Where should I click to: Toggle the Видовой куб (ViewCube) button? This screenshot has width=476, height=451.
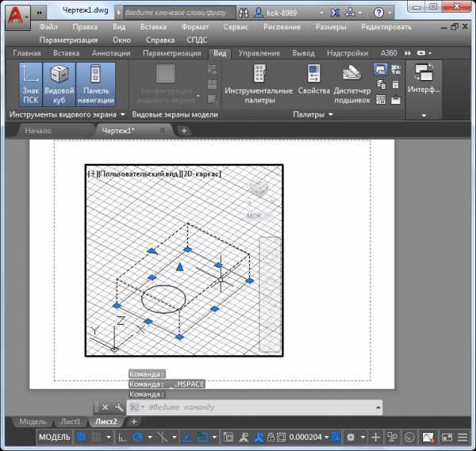coord(59,84)
